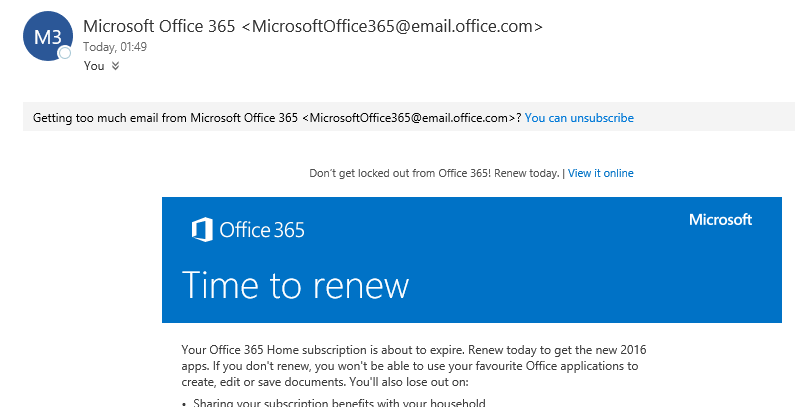Click the sender presence status indicator
The width and height of the screenshot is (795, 407).
[x=64, y=53]
